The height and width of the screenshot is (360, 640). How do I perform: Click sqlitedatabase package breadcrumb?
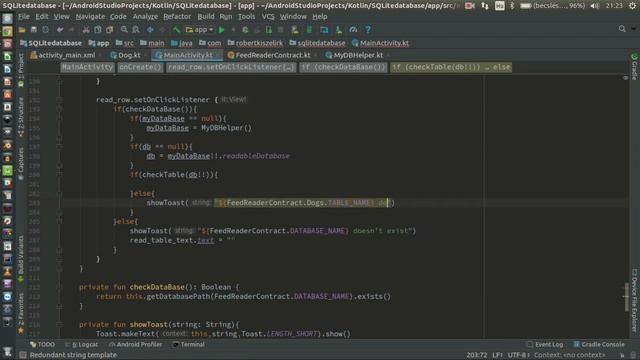(318, 43)
